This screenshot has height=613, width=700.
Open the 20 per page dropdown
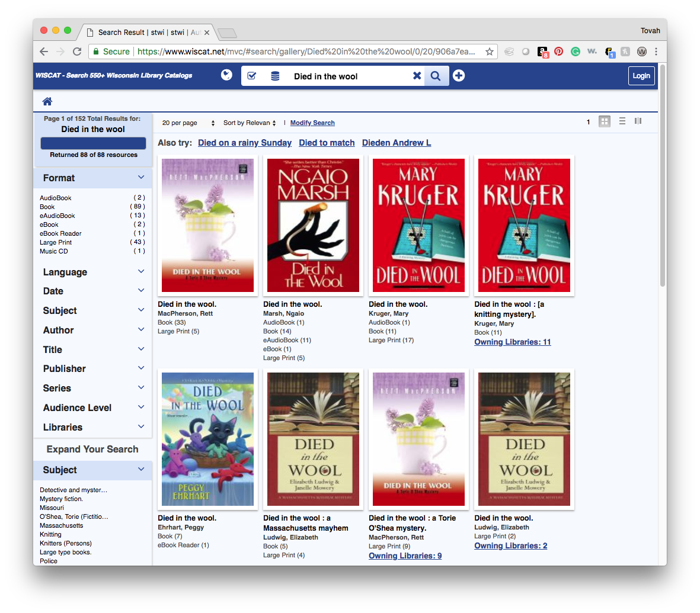click(188, 123)
